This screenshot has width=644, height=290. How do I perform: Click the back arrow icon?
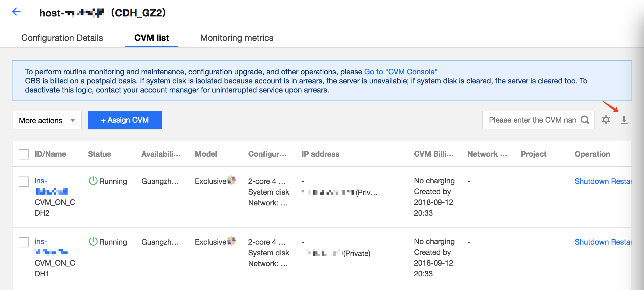tap(16, 12)
